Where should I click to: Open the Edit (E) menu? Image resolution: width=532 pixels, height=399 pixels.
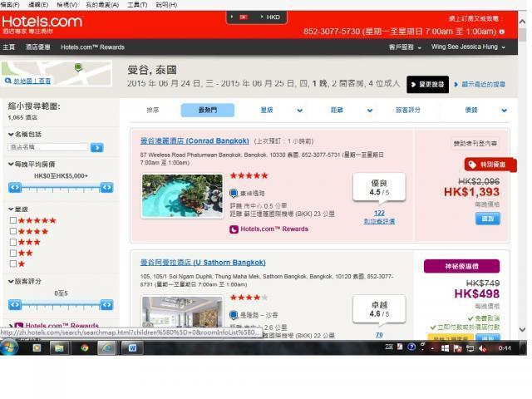pyautogui.click(x=38, y=5)
